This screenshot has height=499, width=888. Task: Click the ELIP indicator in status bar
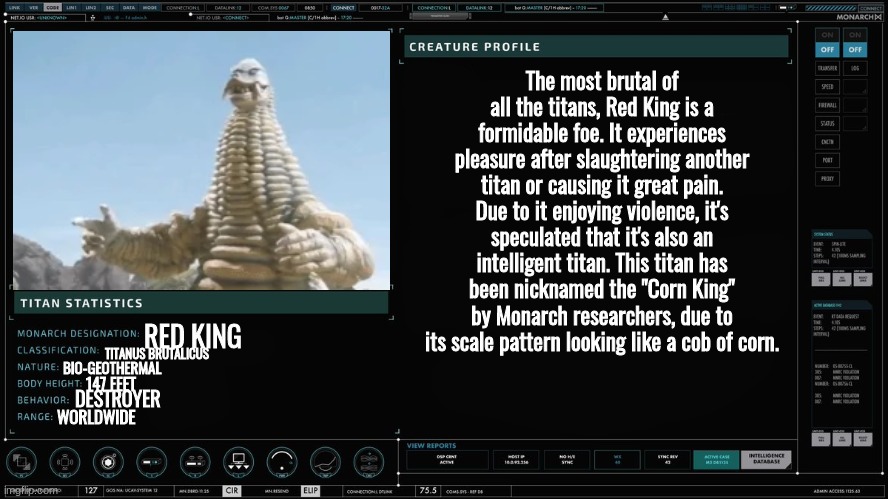pos(310,491)
